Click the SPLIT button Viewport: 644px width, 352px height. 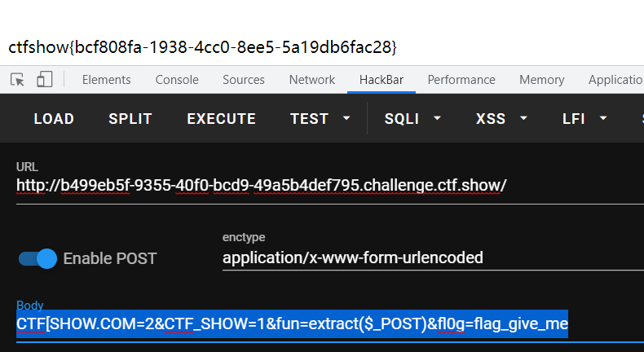[130, 119]
